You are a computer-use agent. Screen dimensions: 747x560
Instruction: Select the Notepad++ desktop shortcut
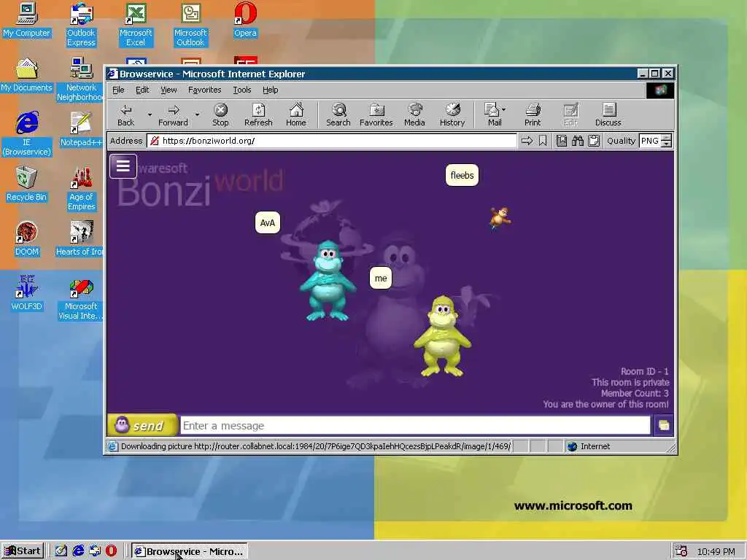pyautogui.click(x=81, y=130)
